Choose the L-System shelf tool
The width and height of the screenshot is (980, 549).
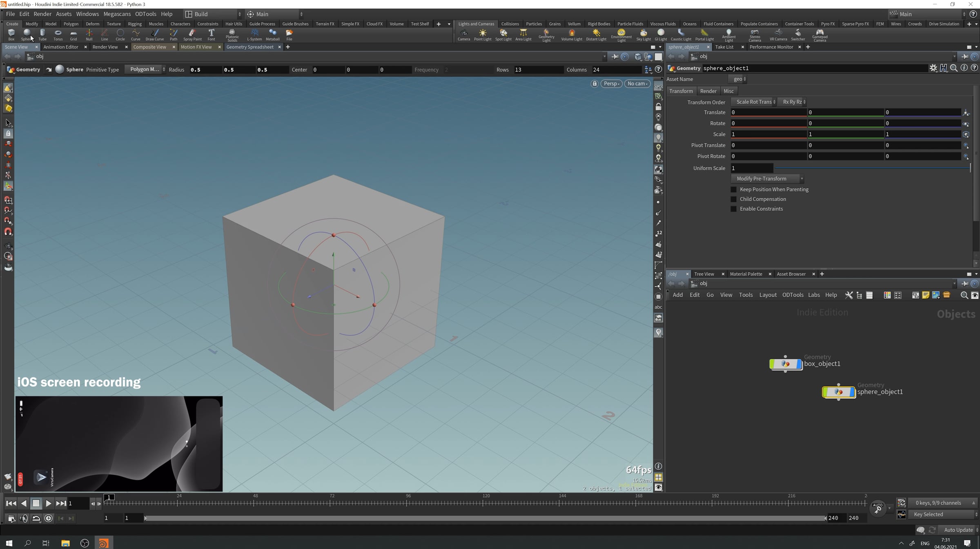pyautogui.click(x=254, y=35)
